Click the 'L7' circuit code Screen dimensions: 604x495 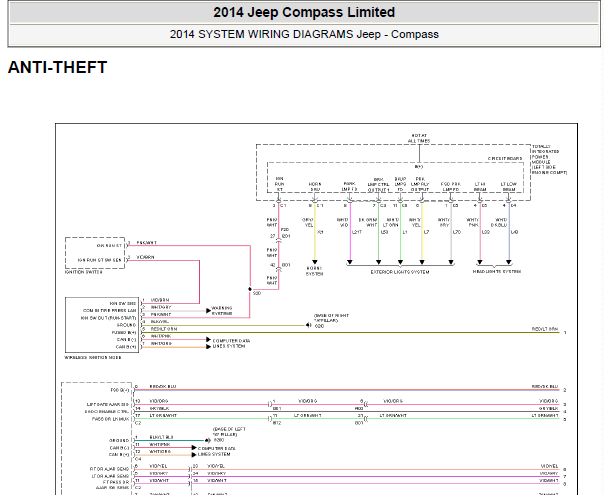[426, 232]
